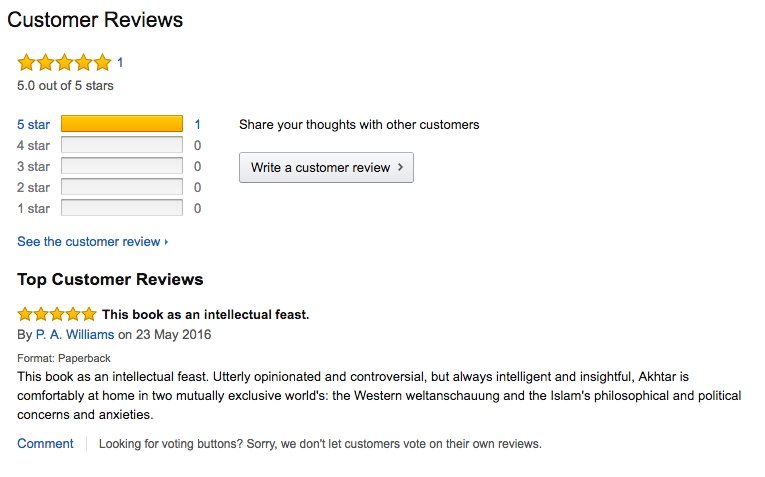Click the empty 2 star bar
Image resolution: width=765 pixels, height=477 pixels.
[x=122, y=188]
